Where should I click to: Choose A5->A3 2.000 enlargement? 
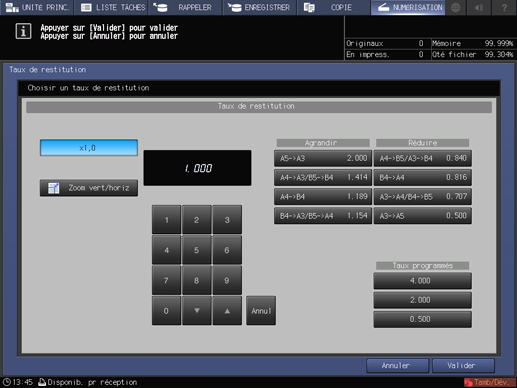pyautogui.click(x=323, y=158)
